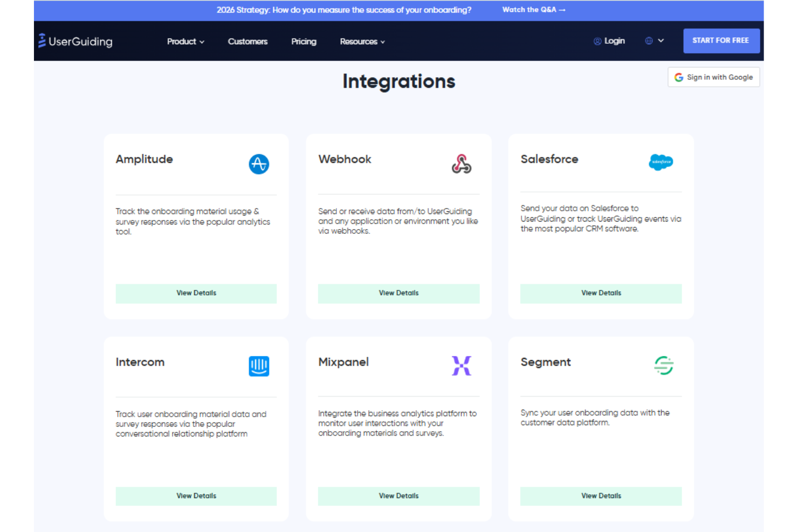Click the Google logo in sign-in button
798x532 pixels.
tap(679, 78)
